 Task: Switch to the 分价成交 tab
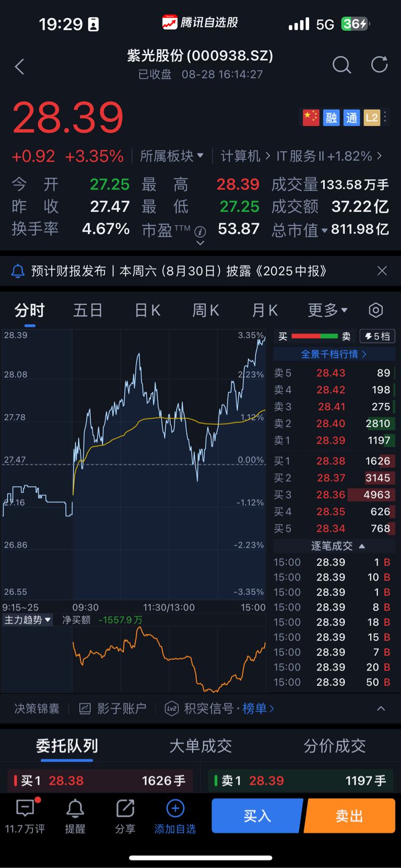(335, 746)
